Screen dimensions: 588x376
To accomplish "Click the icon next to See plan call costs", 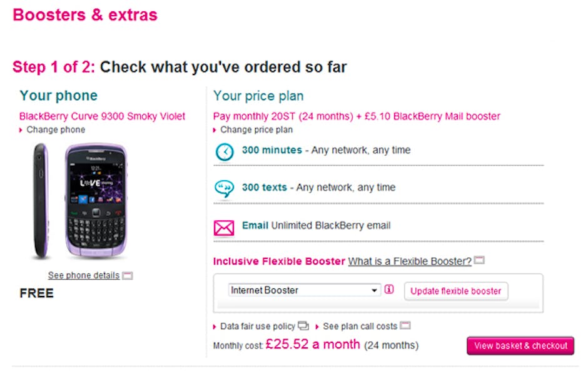I will pyautogui.click(x=405, y=326).
